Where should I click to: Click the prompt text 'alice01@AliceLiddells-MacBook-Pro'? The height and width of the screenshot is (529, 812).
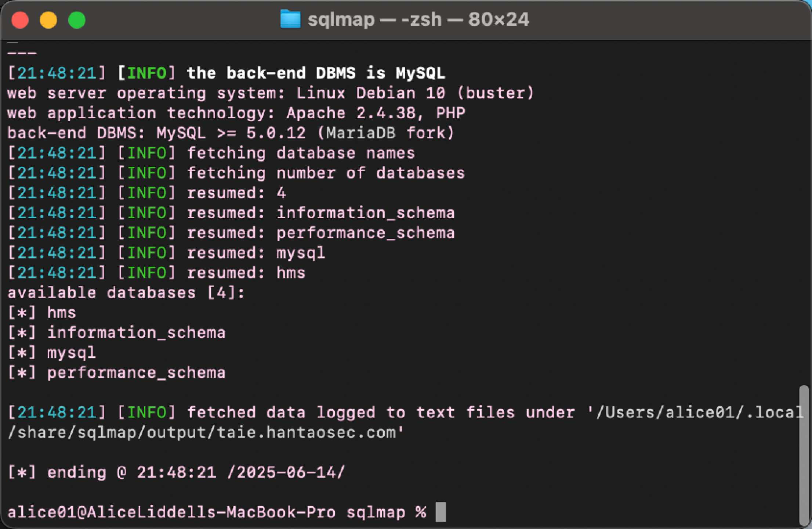click(x=171, y=512)
